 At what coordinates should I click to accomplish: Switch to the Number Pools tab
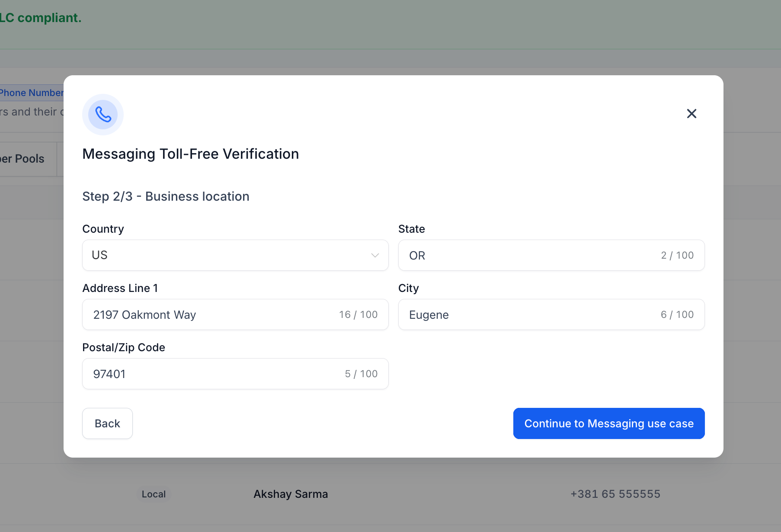[x=24, y=159]
